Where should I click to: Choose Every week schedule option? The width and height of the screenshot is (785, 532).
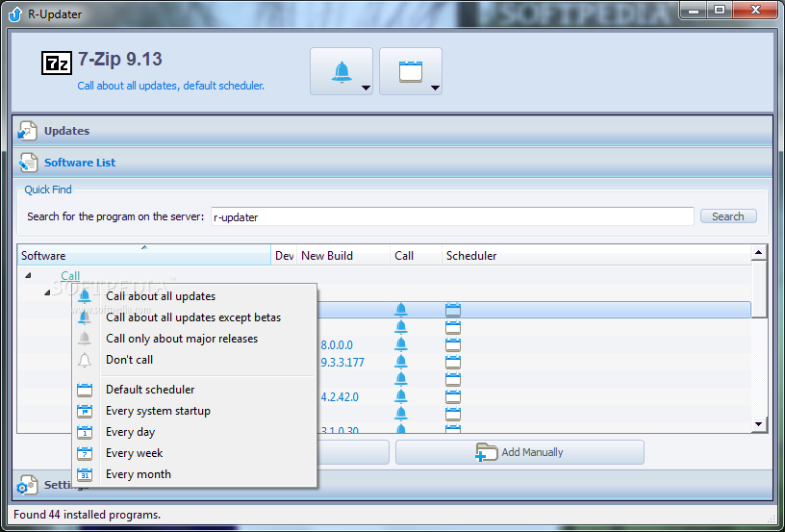click(x=194, y=453)
